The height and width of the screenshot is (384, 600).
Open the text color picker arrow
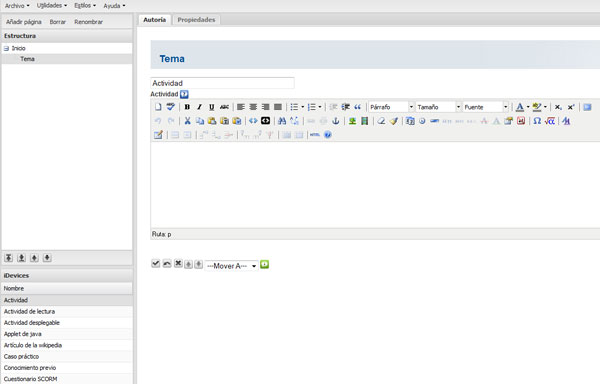point(528,107)
